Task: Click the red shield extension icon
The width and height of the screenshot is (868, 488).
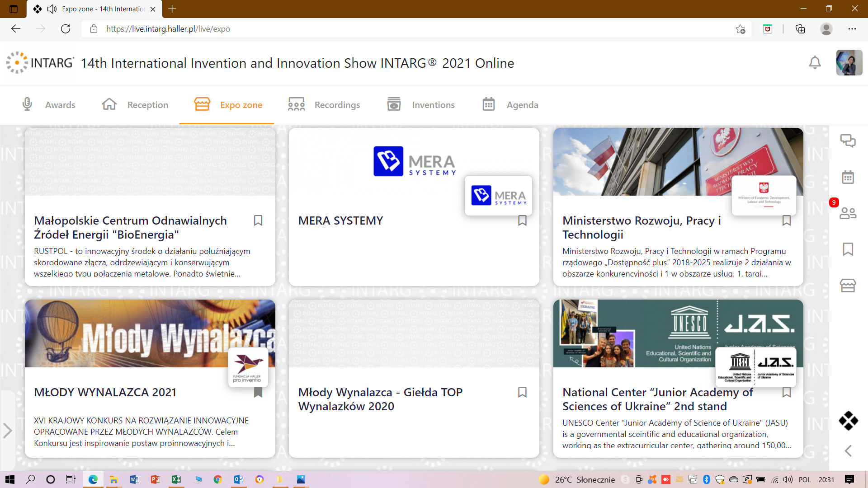Action: coord(767,29)
